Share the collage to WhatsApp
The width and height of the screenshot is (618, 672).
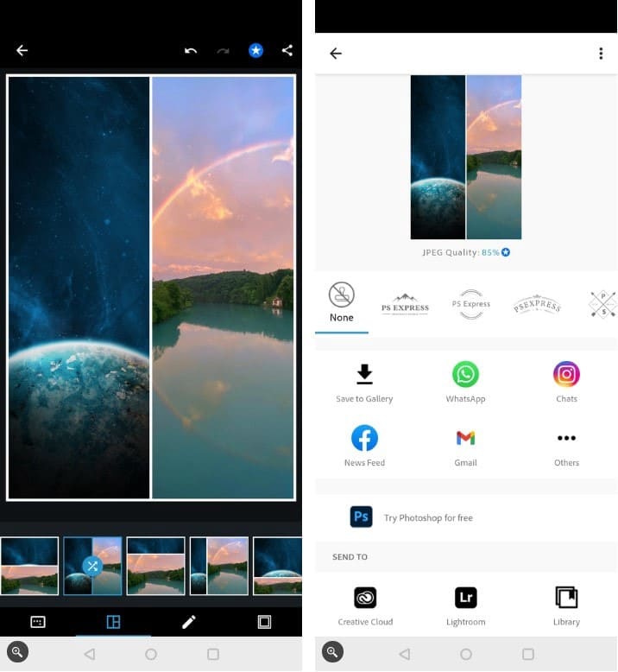465,383
